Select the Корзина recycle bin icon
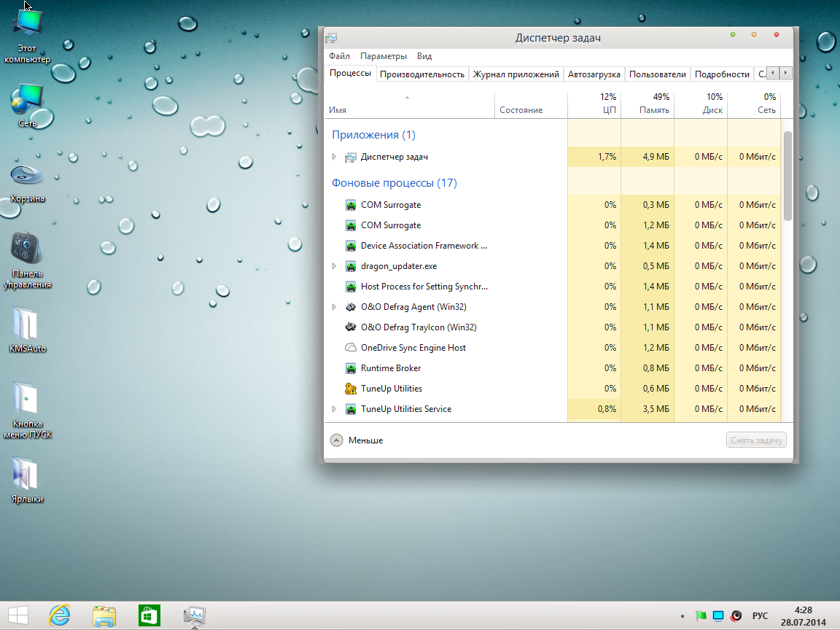Viewport: 840px width, 630px height. pyautogui.click(x=27, y=176)
